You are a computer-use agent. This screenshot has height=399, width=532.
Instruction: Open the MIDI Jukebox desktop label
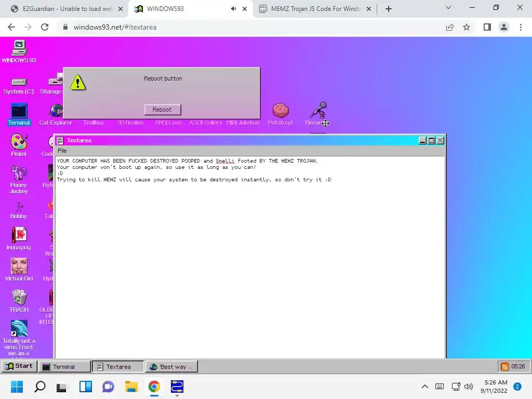point(243,123)
